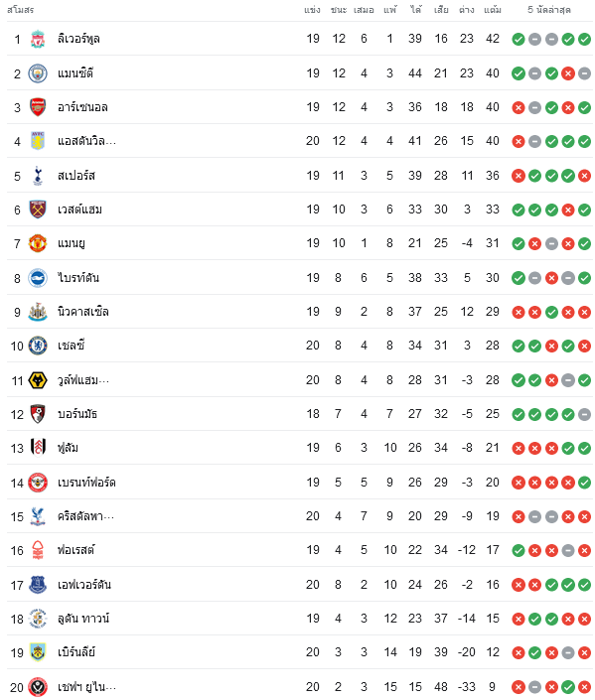Image resolution: width=595 pixels, height=700 pixels.
Task: Click Liverpool's most recent win indicator
Action: 584,40
